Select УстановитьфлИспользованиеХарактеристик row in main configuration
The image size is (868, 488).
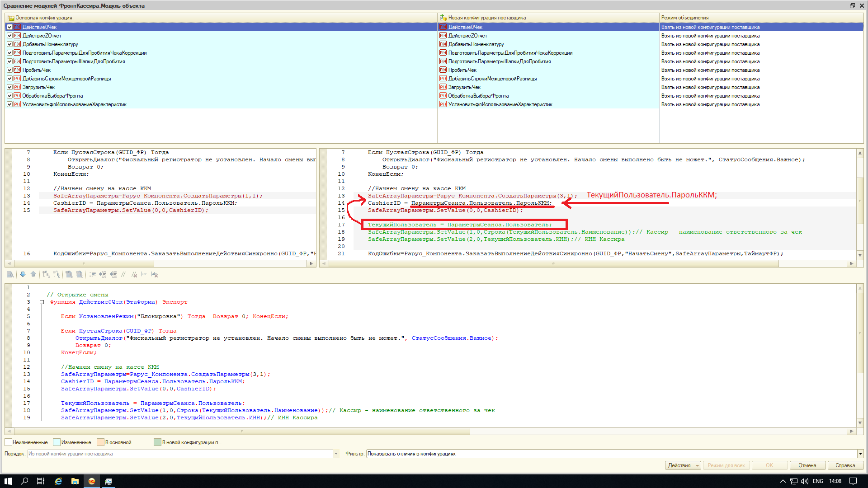(x=221, y=104)
